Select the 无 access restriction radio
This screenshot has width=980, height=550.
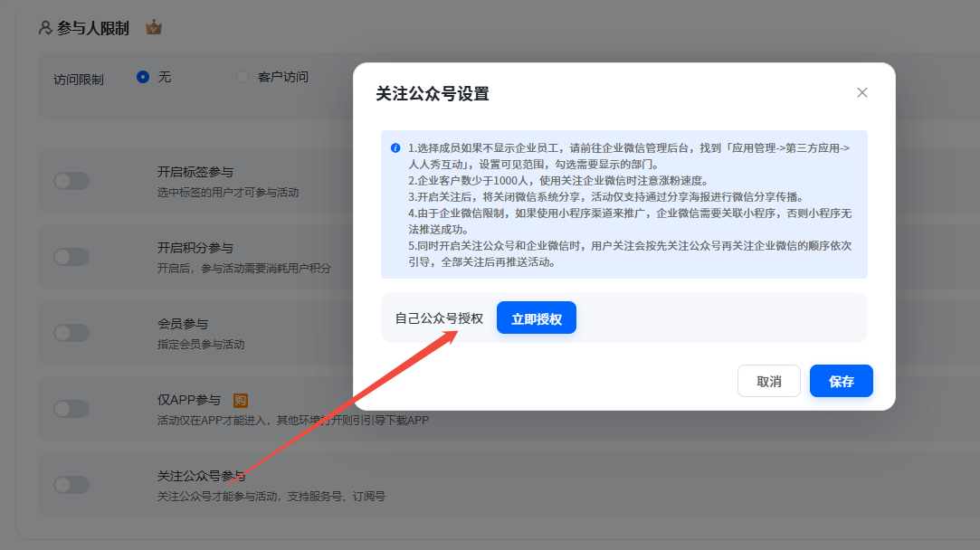(143, 77)
